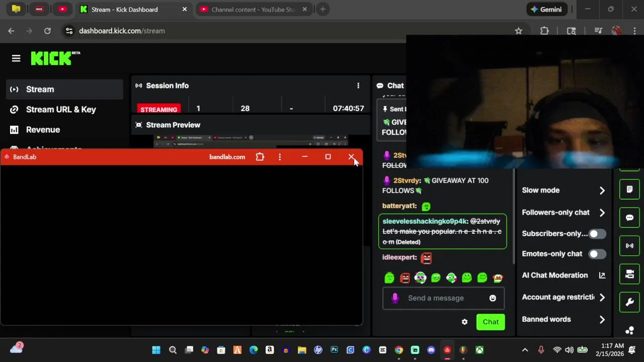This screenshot has height=362, width=644.
Task: Bookmark page with star icon
Action: click(519, 31)
